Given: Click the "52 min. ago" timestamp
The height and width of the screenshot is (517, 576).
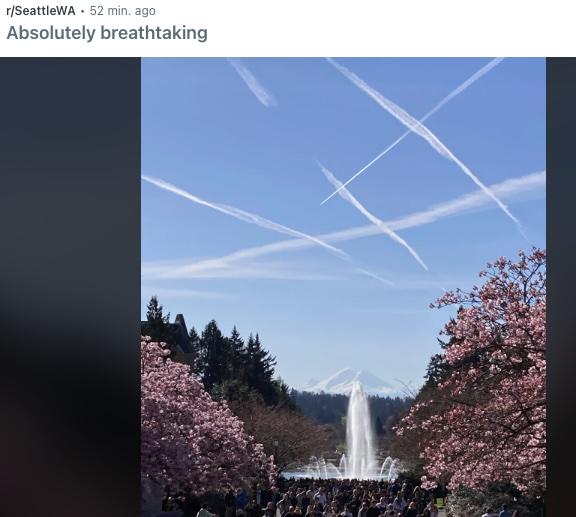Looking at the screenshot, I should [x=123, y=11].
